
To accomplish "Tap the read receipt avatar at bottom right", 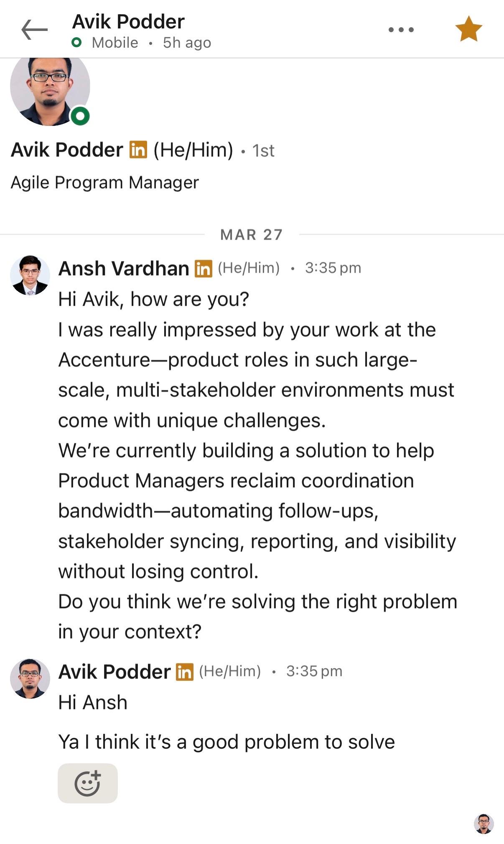I will click(484, 824).
